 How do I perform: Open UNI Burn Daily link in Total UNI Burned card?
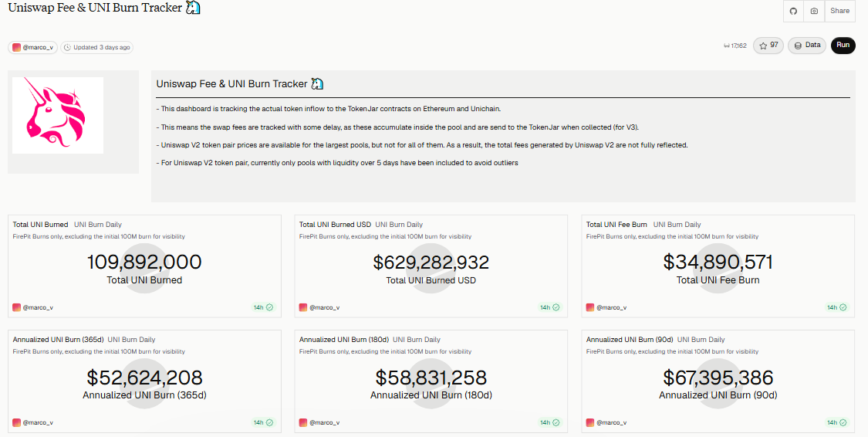(98, 225)
